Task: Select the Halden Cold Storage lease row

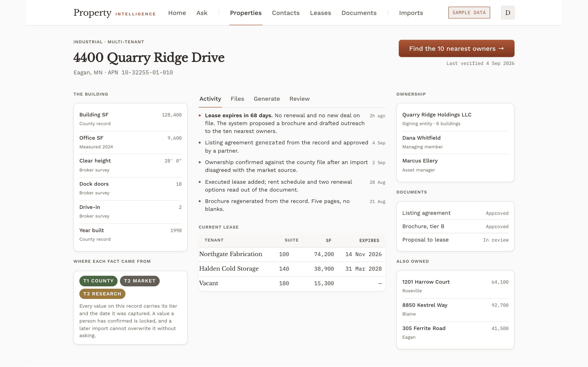Action: (x=292, y=269)
